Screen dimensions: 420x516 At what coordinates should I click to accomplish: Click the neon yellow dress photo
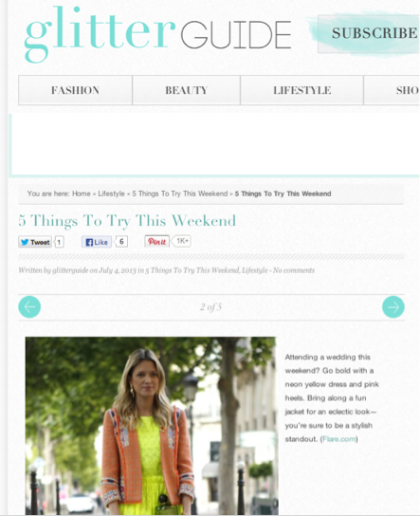coord(152,426)
